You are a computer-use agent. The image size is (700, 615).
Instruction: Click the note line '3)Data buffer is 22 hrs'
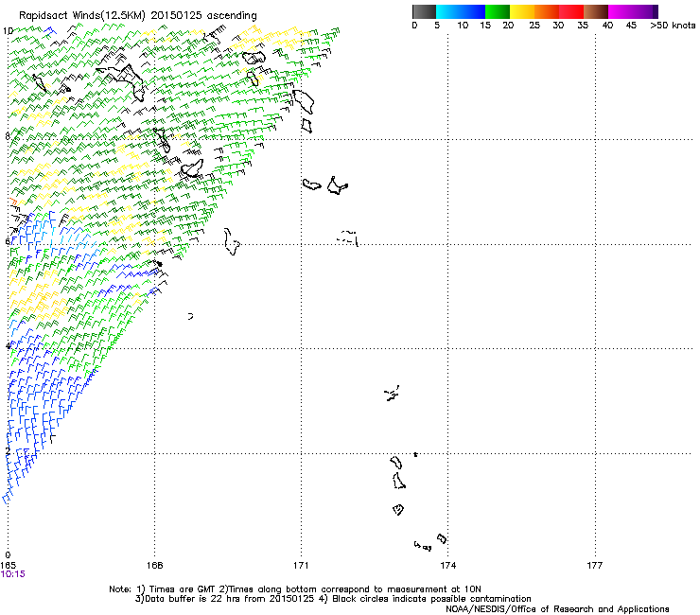333,599
